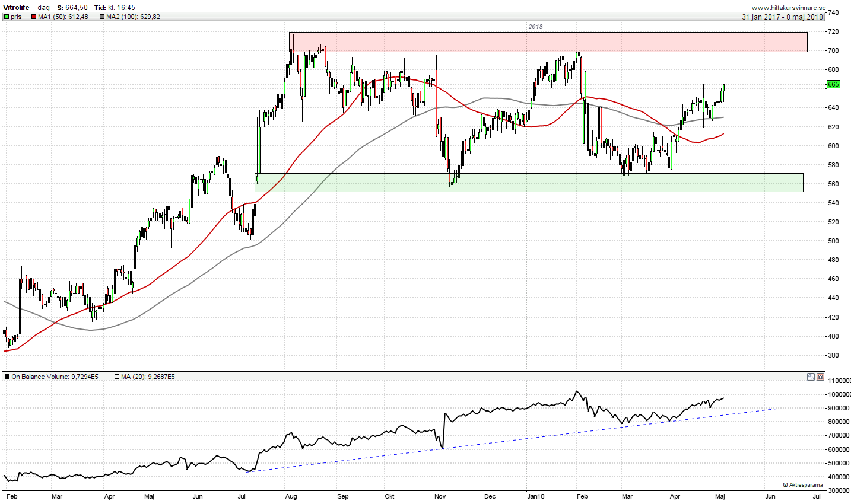Click black On Balance Volume legend square
851x504 pixels.
click(x=7, y=377)
